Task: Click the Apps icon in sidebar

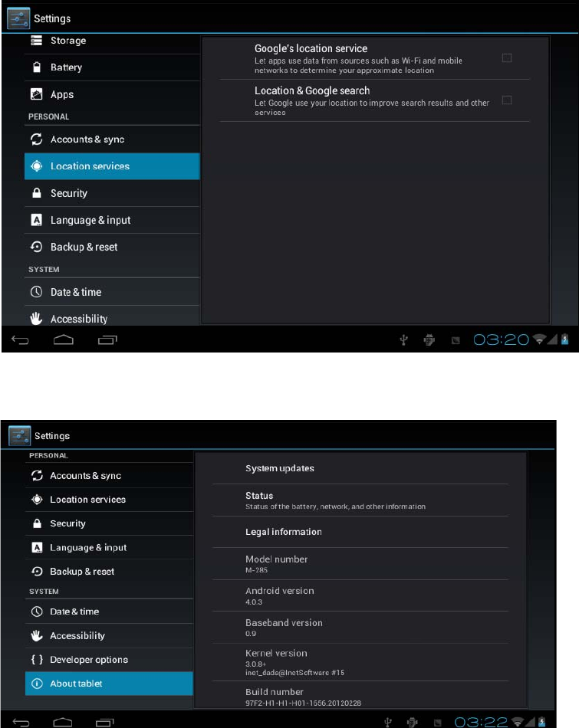Action: [36, 94]
